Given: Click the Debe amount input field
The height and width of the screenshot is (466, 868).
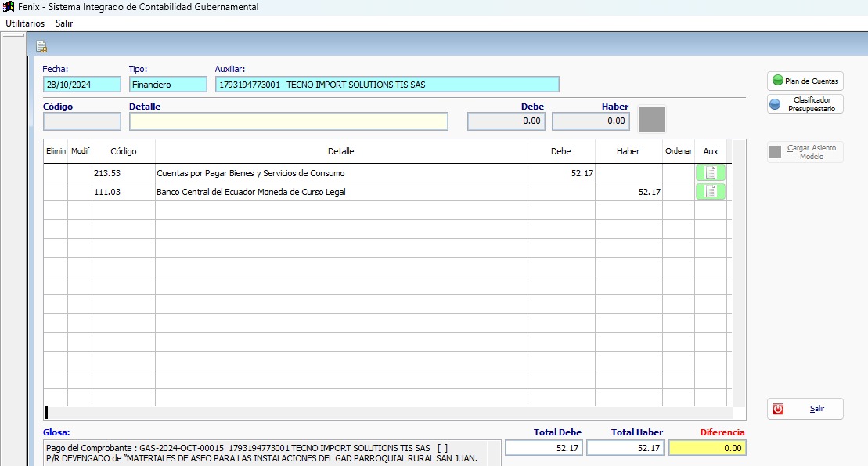Looking at the screenshot, I should tap(506, 121).
